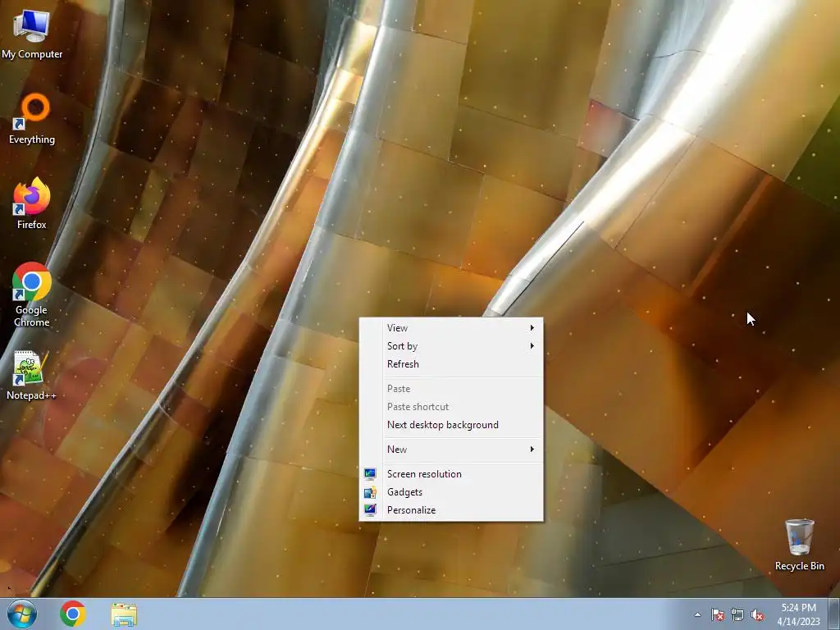Choose Refresh from the context menu

point(451,364)
